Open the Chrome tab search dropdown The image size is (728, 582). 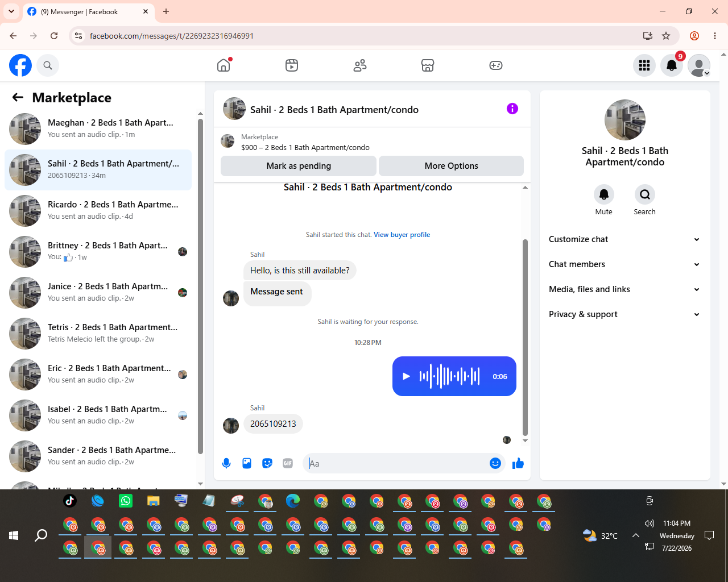coord(11,11)
